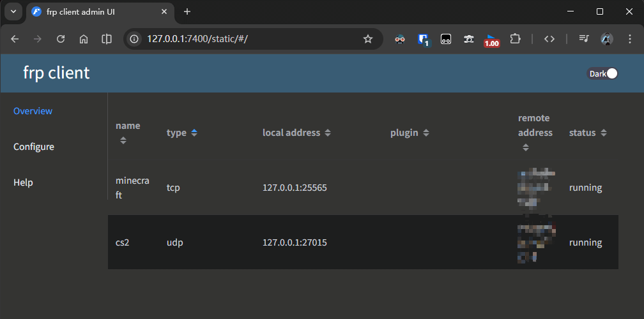The width and height of the screenshot is (644, 319).
Task: Open the white square eyes extension
Action: [446, 39]
